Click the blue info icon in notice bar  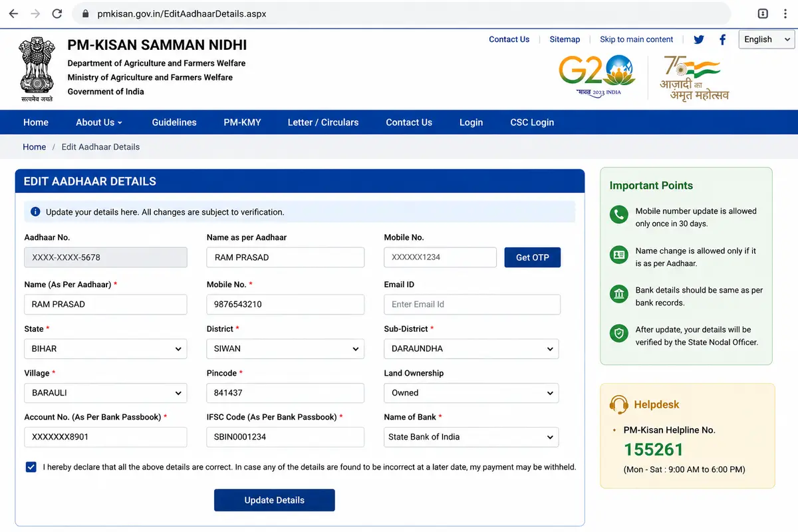tap(35, 211)
